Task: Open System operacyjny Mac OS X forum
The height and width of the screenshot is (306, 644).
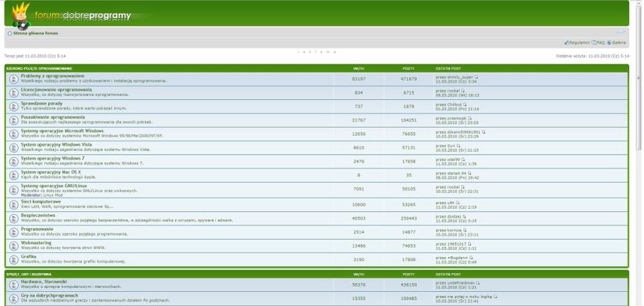Action: [x=51, y=172]
